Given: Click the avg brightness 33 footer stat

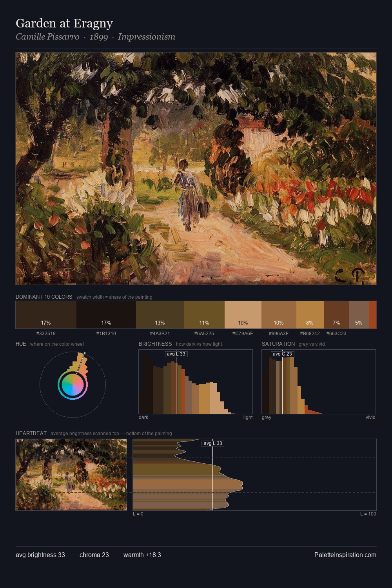Looking at the screenshot, I should pos(40,555).
